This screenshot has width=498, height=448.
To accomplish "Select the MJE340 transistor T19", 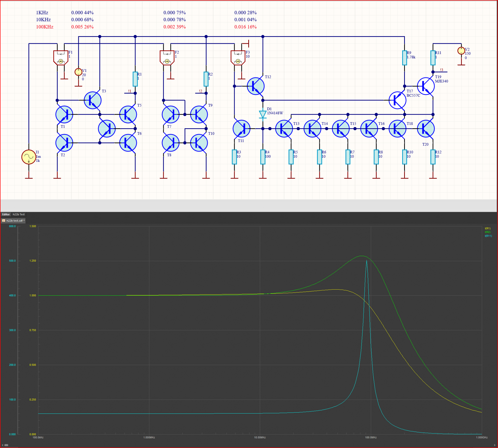I will click(x=426, y=86).
